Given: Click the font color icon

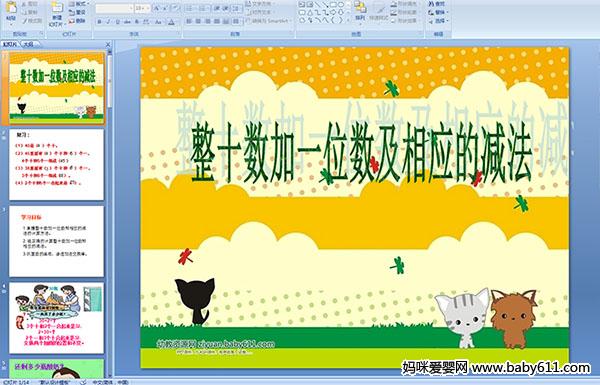Looking at the screenshot, I should point(171,22).
